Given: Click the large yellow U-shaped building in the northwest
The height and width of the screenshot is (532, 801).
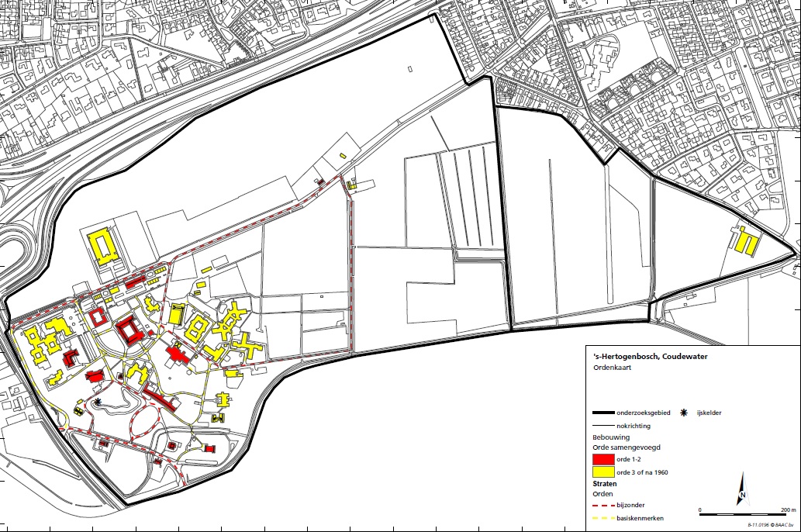Looking at the screenshot, I should click(104, 247).
